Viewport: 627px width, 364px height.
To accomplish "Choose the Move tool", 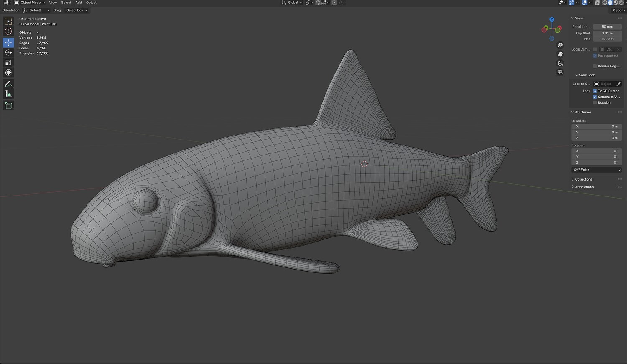I will pos(8,43).
